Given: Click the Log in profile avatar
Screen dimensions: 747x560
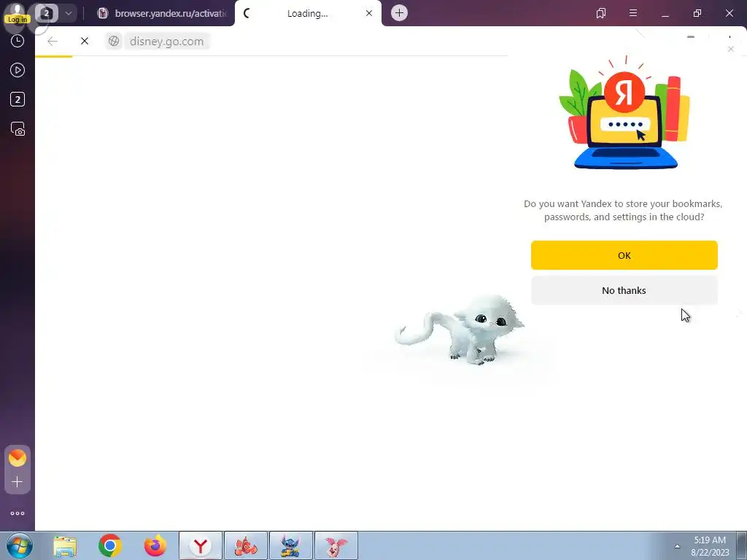Looking at the screenshot, I should coord(17,13).
